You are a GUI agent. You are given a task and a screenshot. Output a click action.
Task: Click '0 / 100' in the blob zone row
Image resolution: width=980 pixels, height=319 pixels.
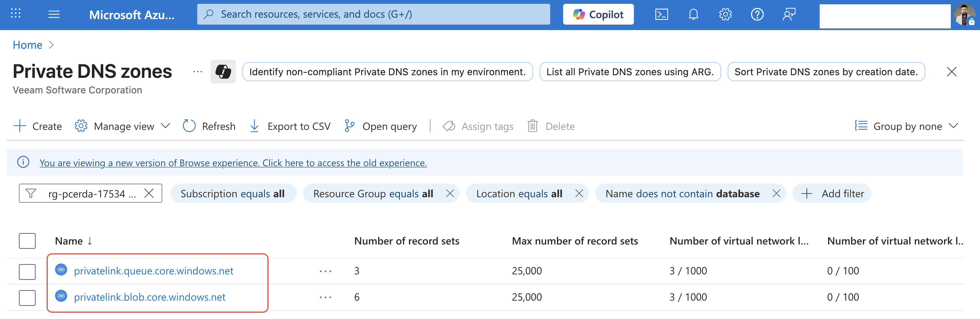(x=843, y=297)
